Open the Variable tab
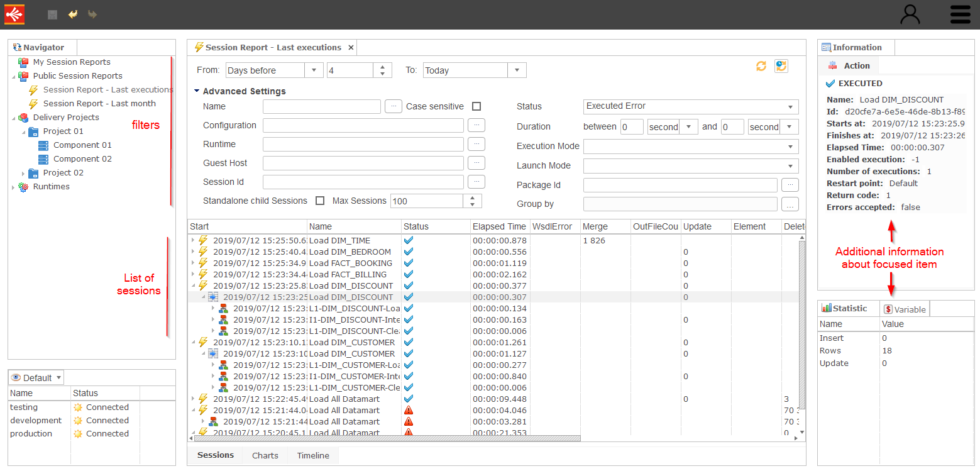Screen dimensions: 980x471 pos(905,309)
